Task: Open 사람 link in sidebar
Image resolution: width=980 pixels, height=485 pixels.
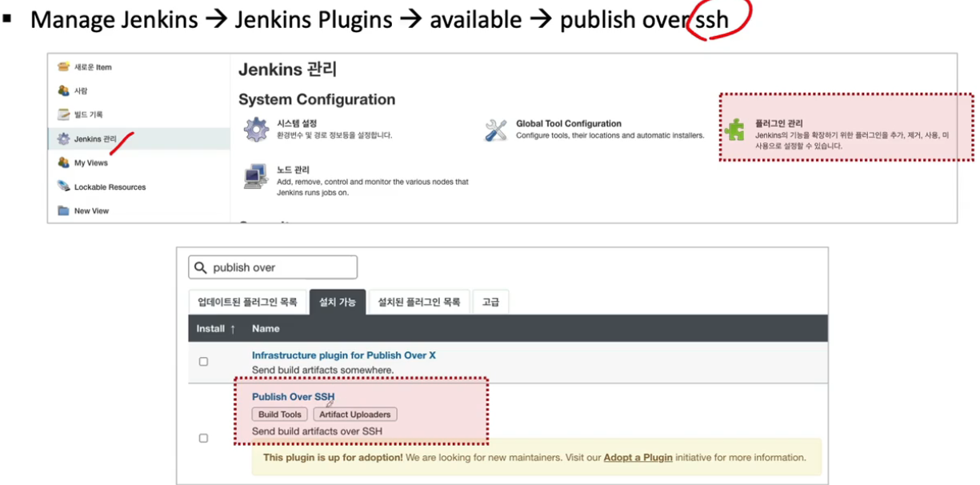Action: 81,91
